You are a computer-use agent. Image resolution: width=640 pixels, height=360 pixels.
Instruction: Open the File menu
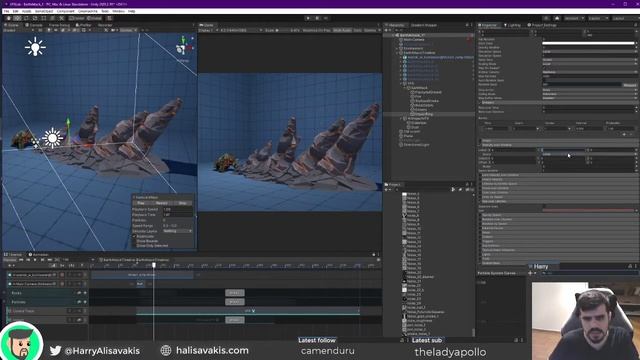click(x=6, y=11)
